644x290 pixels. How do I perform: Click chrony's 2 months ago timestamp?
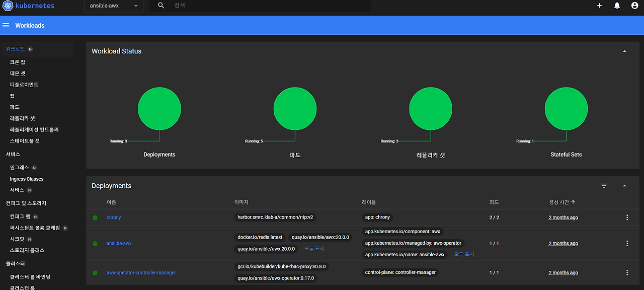[x=563, y=217]
